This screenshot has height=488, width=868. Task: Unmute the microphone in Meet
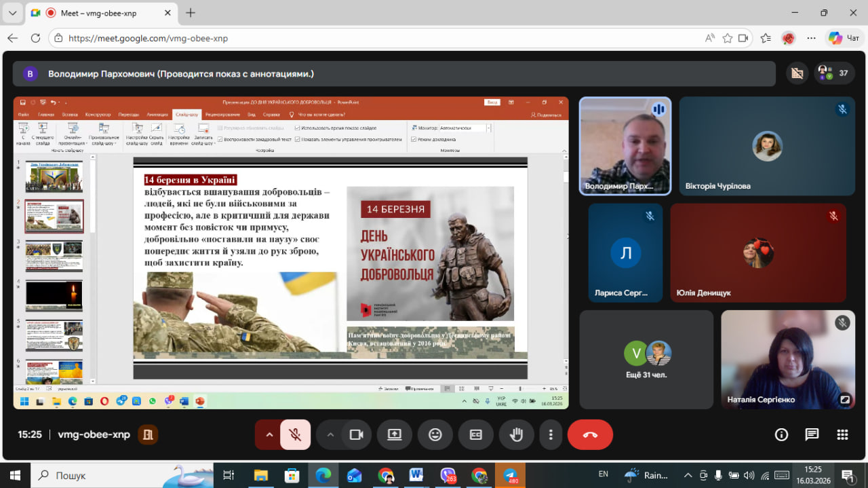296,435
